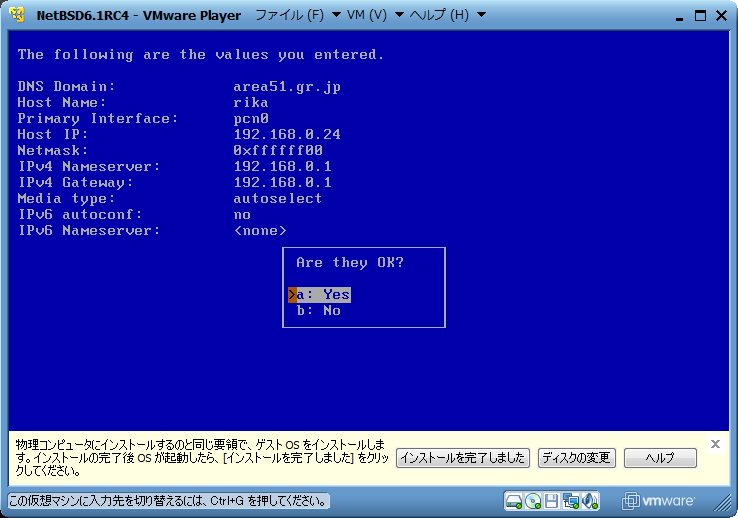The width and height of the screenshot is (738, 518).
Task: Click the Ctrl+G input hint in status bar
Action: [168, 501]
